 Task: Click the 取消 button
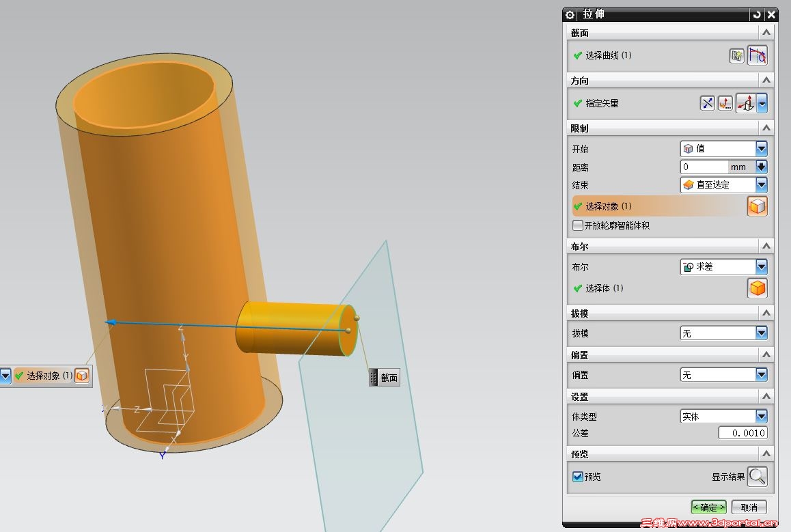(749, 507)
